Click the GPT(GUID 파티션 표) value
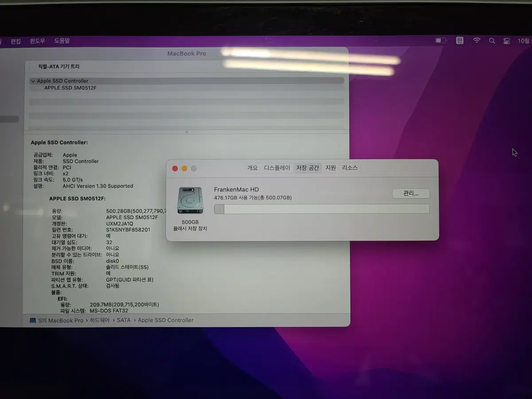The width and height of the screenshot is (532, 399). click(x=129, y=280)
